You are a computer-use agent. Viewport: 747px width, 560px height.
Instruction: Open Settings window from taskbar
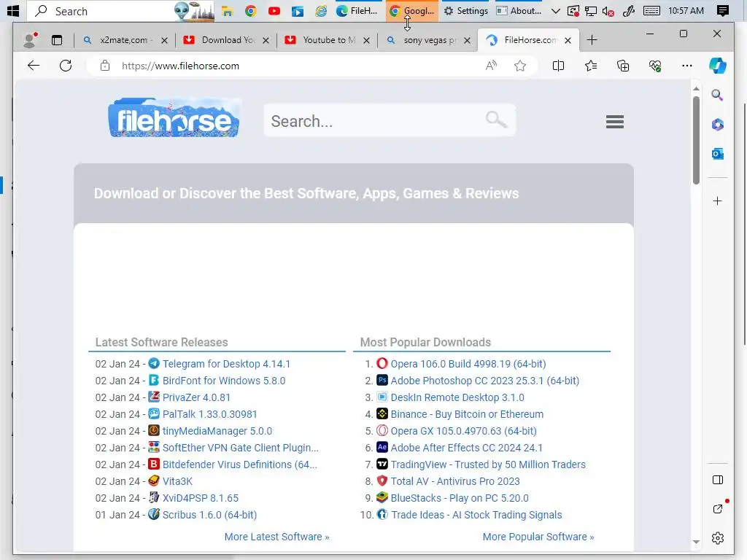(465, 10)
